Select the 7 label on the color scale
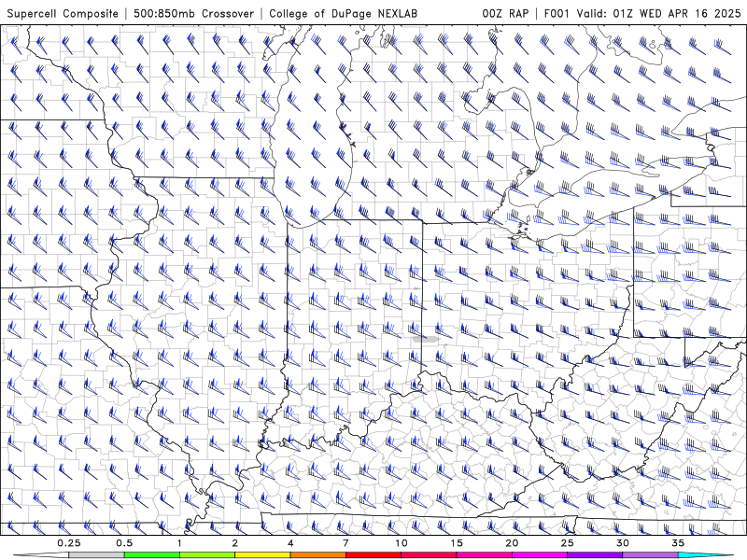 tap(345, 543)
